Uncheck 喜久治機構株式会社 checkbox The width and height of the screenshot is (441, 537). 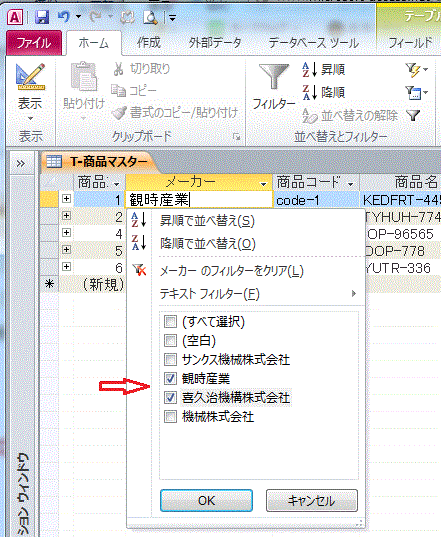[170, 398]
